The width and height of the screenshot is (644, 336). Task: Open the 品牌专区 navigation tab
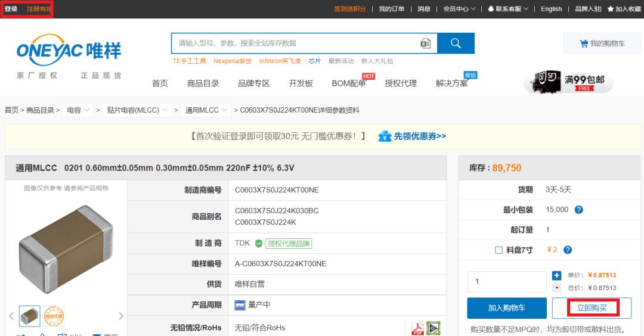pyautogui.click(x=254, y=83)
